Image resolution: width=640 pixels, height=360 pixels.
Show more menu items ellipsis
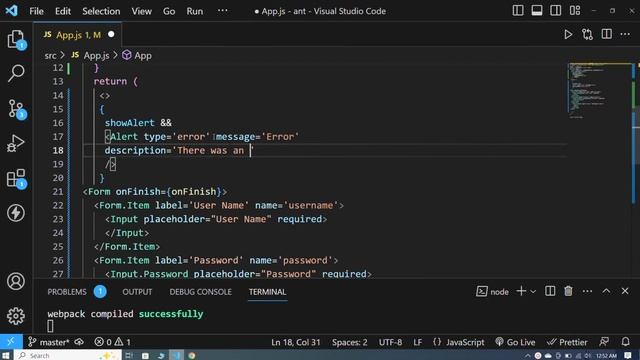pos(222,11)
